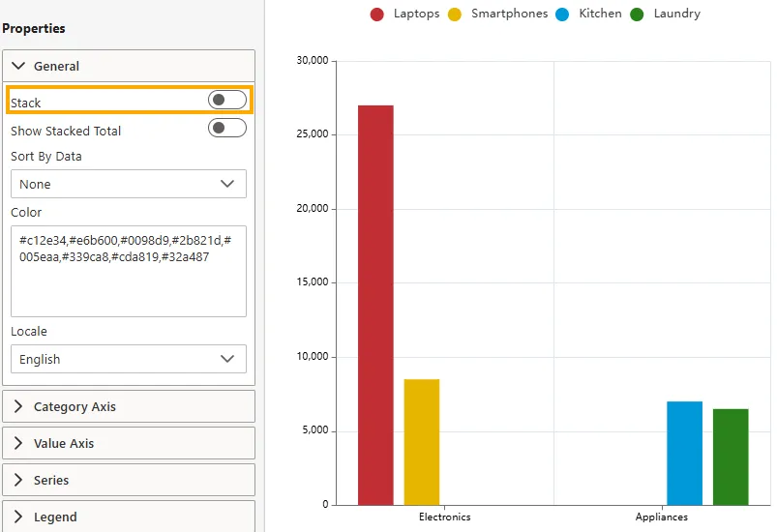Click the Color hex values text field
The image size is (777, 532).
(129, 271)
